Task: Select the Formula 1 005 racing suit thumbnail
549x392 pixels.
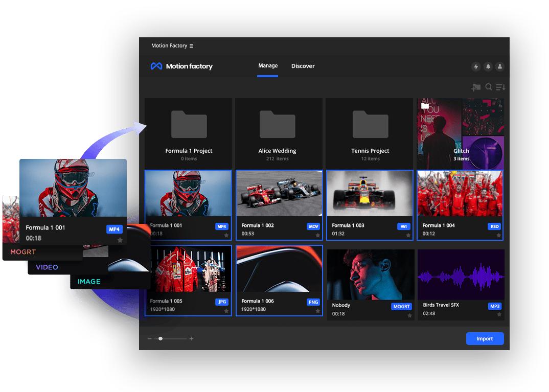Action: pos(189,269)
